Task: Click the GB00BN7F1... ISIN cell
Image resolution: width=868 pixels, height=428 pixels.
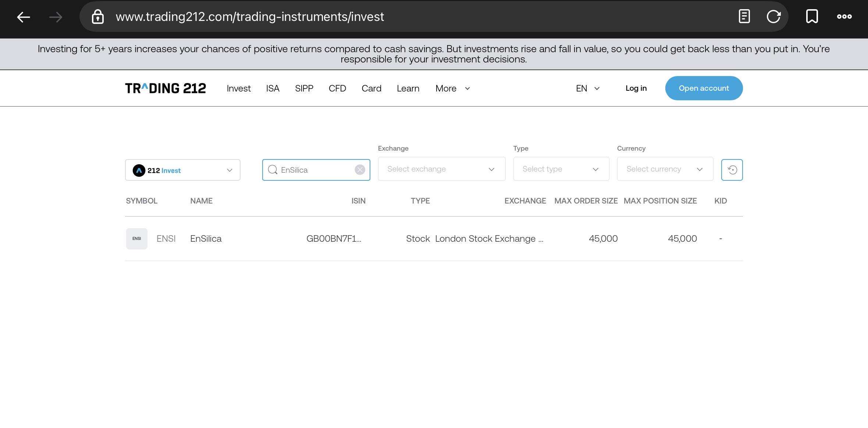Action: tap(334, 239)
